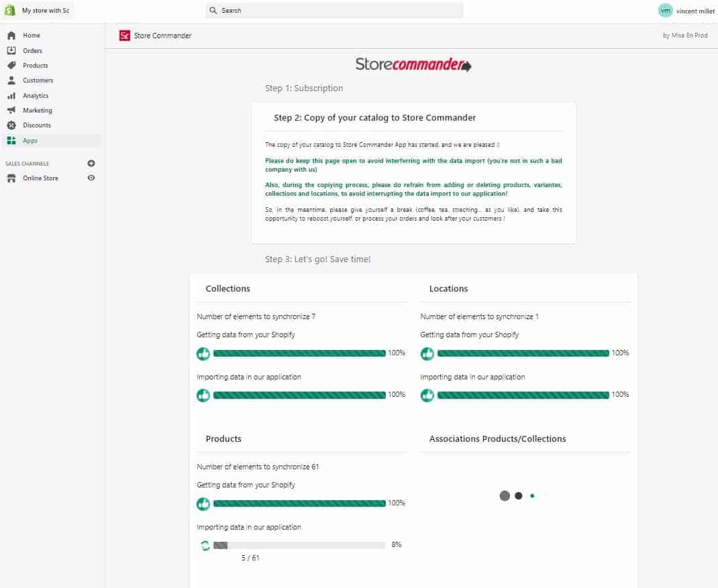
Task: Click Collections 'Importing data' thumbs-up icon
Action: click(203, 395)
